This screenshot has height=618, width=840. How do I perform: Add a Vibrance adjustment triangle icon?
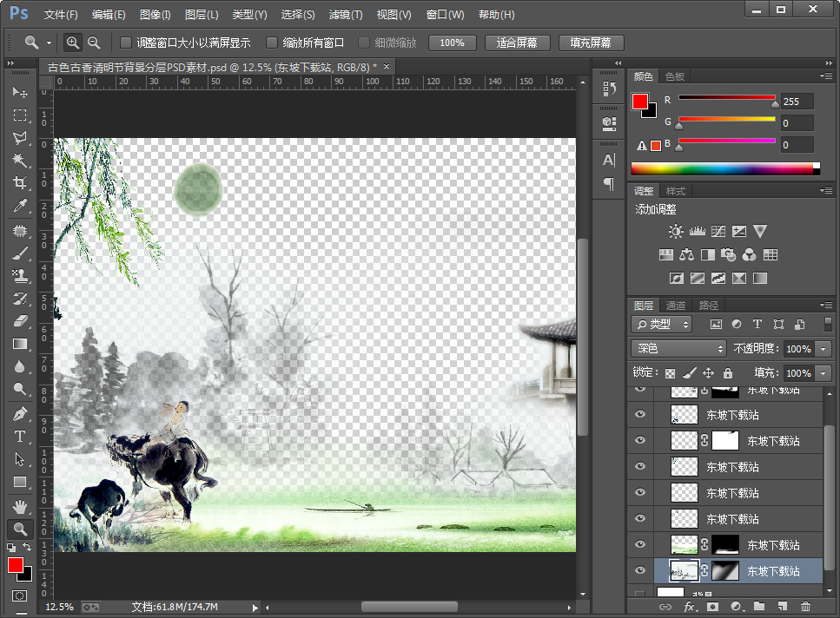[x=759, y=231]
